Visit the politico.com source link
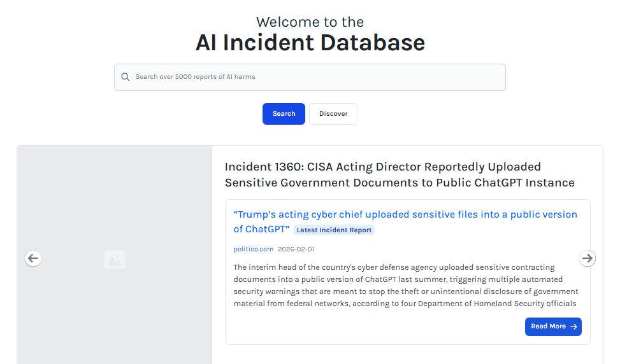Viewport: 620px width, 364px height. [x=253, y=249]
